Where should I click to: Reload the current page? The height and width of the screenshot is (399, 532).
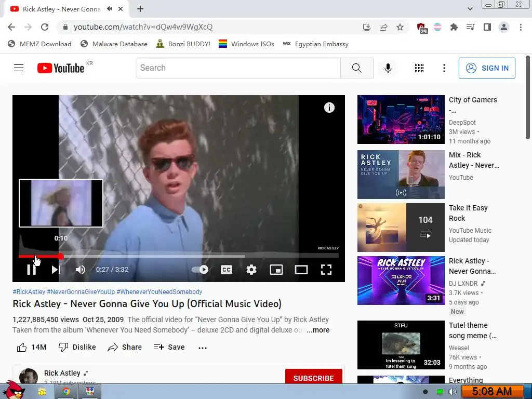point(45,27)
